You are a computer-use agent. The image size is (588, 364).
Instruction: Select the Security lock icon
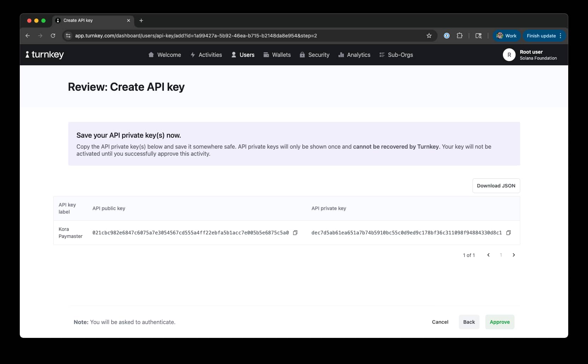pos(302,55)
